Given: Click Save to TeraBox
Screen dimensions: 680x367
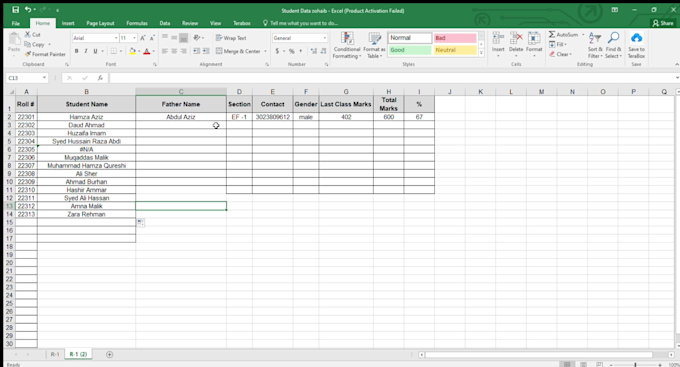Looking at the screenshot, I should 636,45.
